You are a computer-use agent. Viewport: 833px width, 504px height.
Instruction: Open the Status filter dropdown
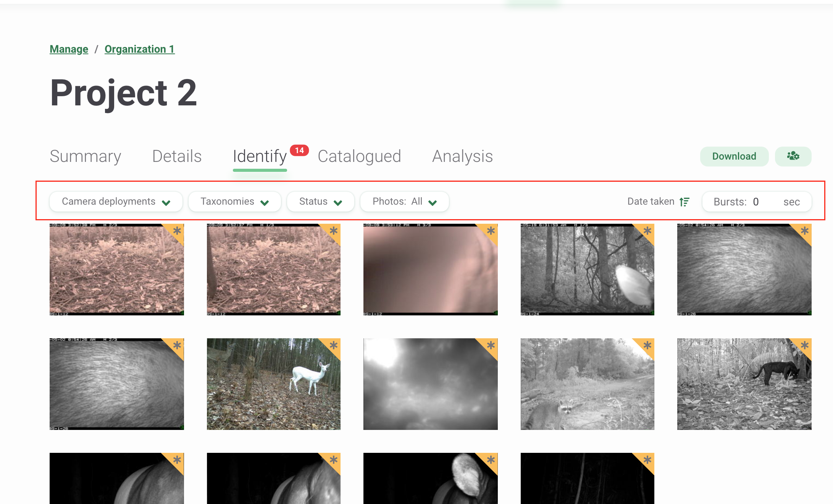coord(321,202)
